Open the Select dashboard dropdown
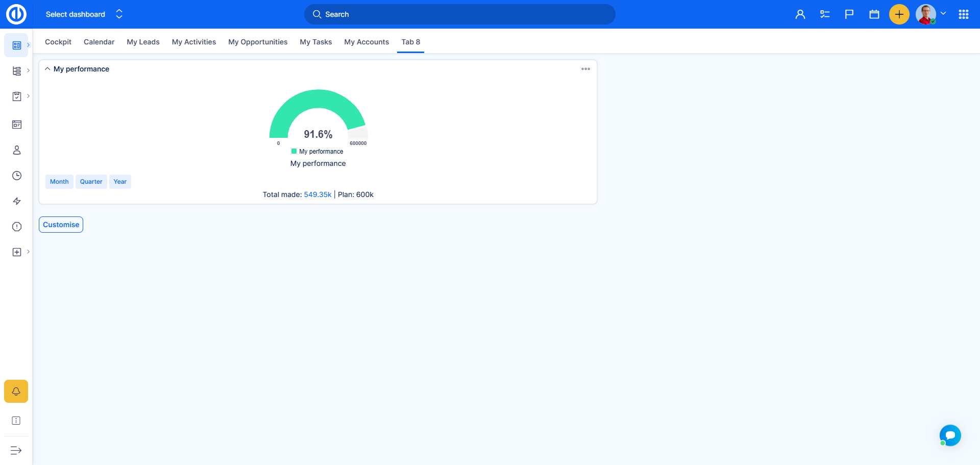This screenshot has height=465, width=980. click(84, 14)
